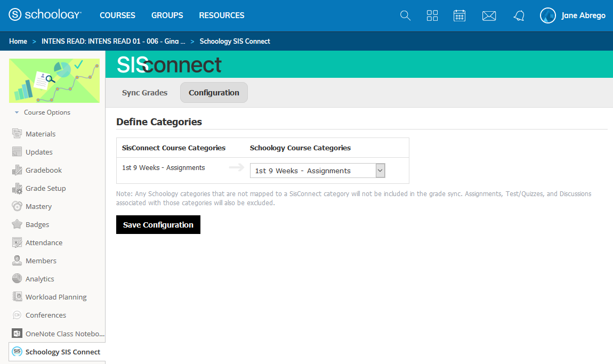Screen dimensions: 613x364
Task: View notifications with the bell icon
Action: pos(518,15)
